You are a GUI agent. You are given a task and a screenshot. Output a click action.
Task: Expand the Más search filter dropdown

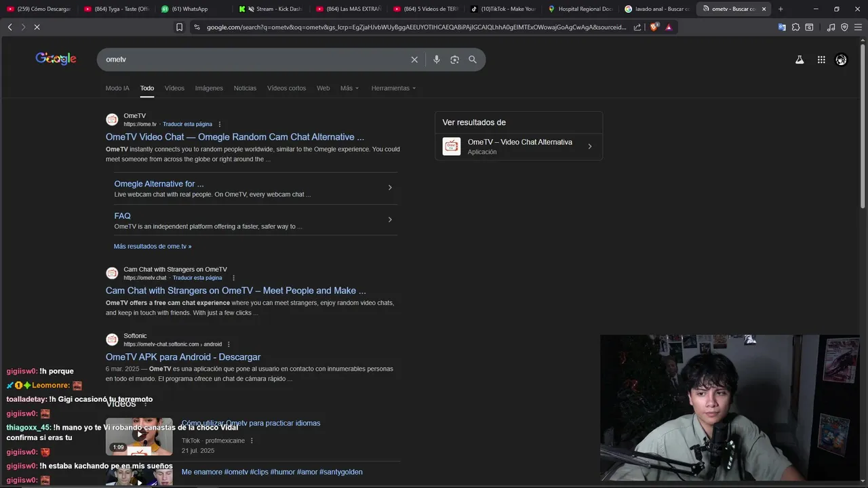click(x=349, y=88)
